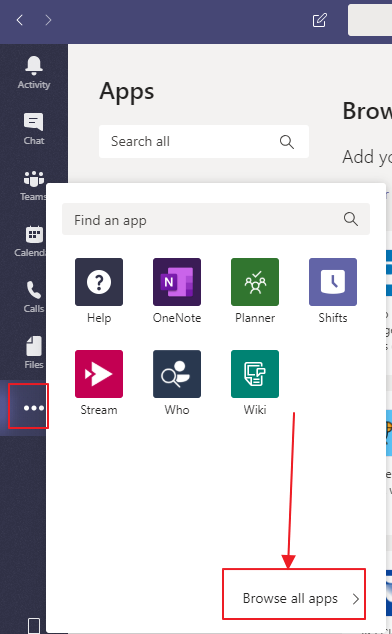Click the mobile device icon in sidebar

tap(34, 626)
